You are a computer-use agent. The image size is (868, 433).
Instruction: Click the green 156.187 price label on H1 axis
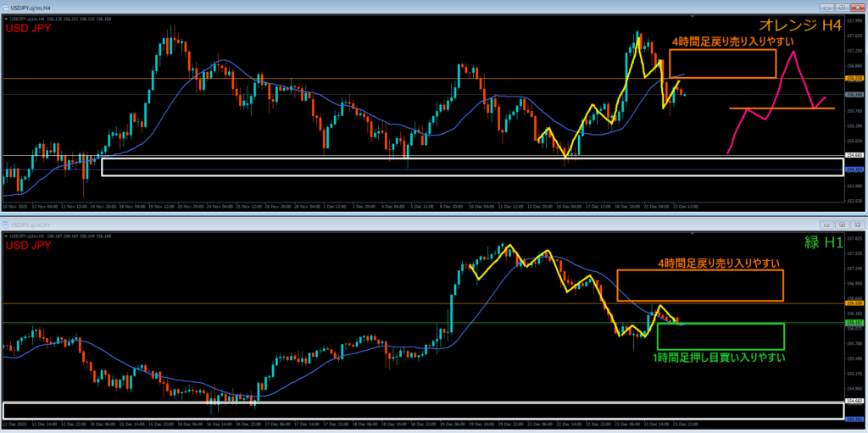click(x=854, y=323)
